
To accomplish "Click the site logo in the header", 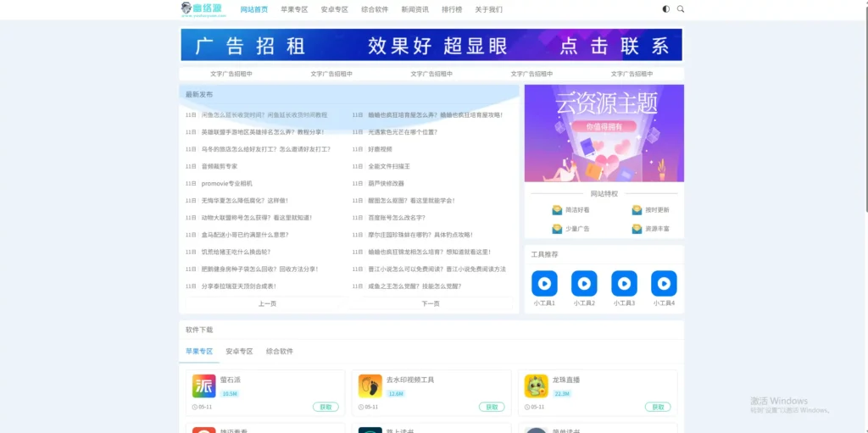I will tap(203, 9).
